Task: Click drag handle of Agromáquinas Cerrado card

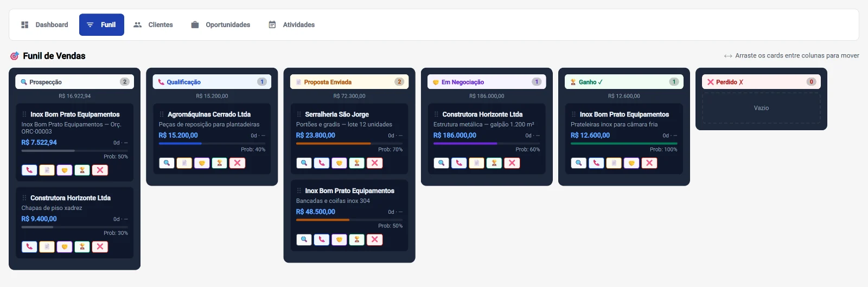Action: 162,114
